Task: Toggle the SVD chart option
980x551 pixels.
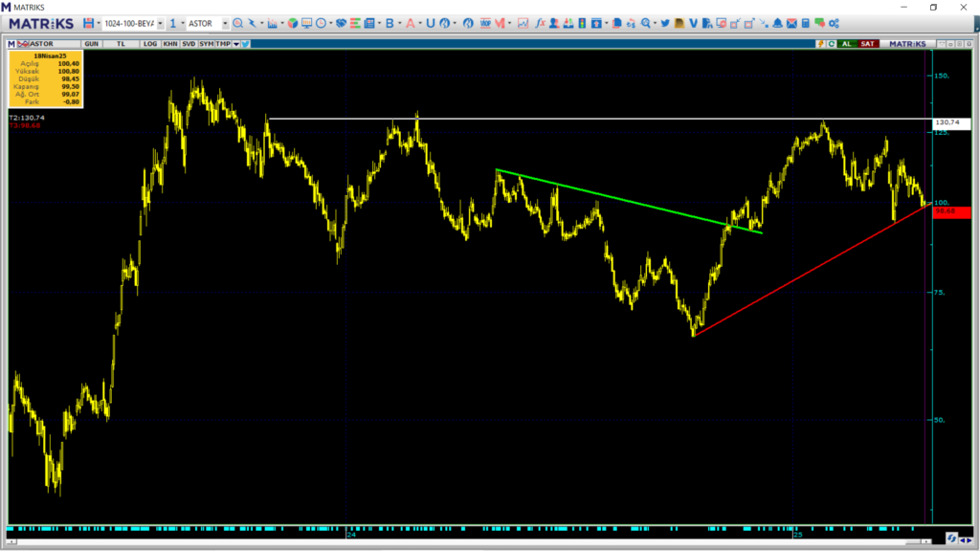Action: coord(189,44)
